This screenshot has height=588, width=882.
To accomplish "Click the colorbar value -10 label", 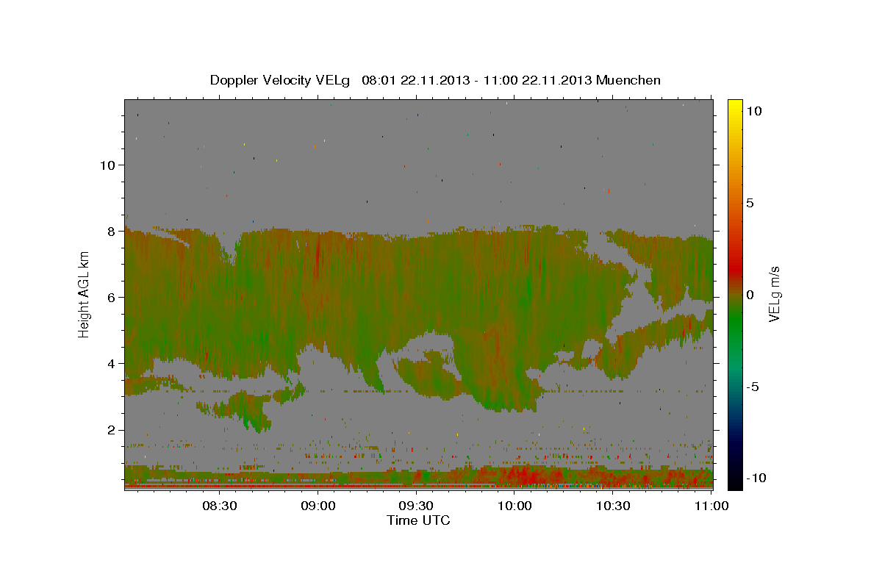I will 756,478.
